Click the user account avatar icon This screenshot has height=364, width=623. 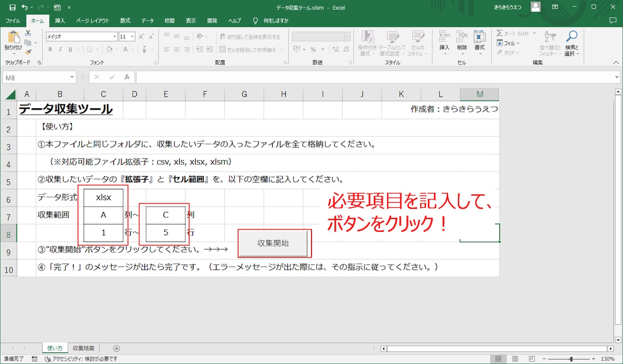536,7
